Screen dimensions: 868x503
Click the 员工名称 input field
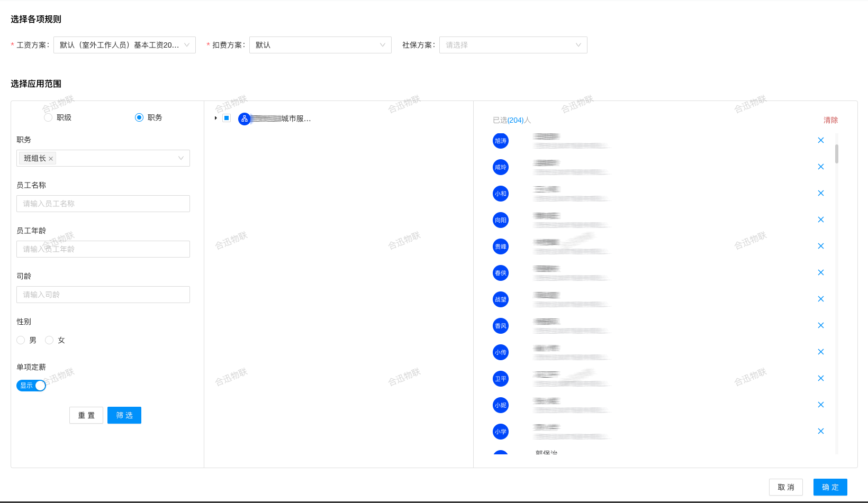tap(103, 204)
